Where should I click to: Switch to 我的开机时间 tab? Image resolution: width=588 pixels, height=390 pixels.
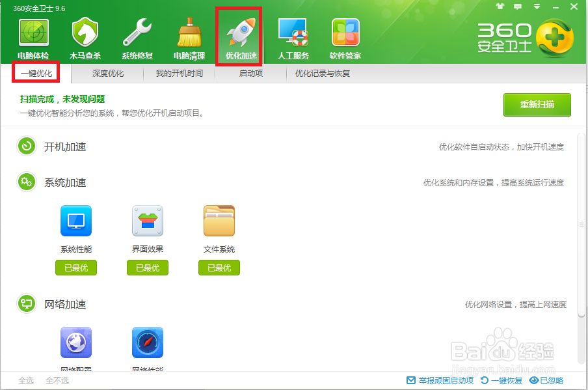(180, 73)
